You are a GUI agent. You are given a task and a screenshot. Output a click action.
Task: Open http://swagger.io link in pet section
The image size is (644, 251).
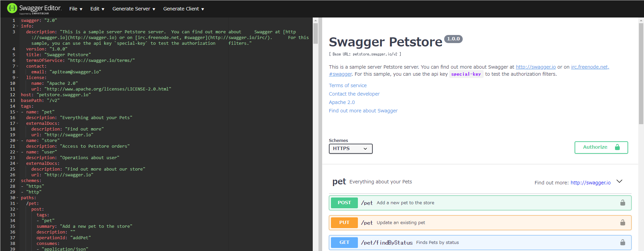(590, 183)
